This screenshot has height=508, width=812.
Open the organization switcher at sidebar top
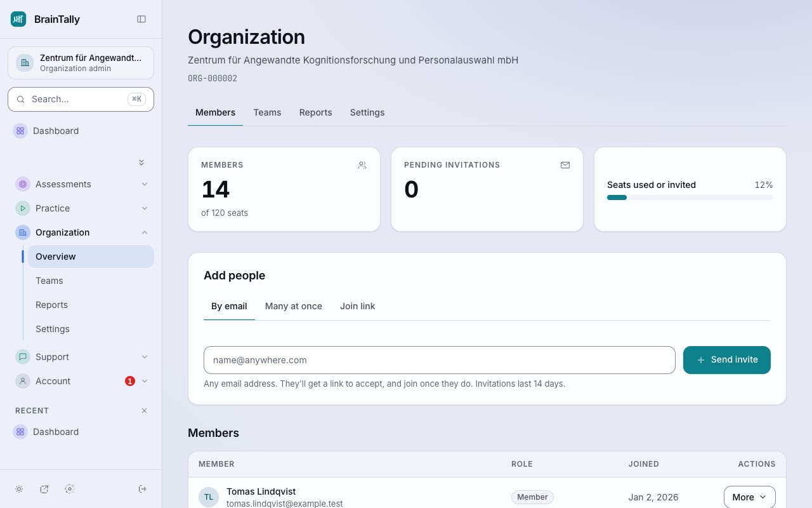click(x=81, y=63)
